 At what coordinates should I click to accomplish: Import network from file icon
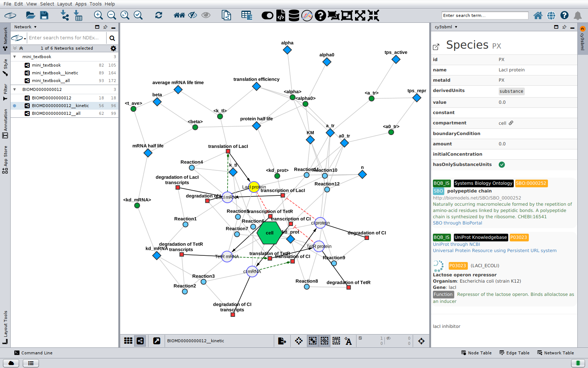coord(65,15)
